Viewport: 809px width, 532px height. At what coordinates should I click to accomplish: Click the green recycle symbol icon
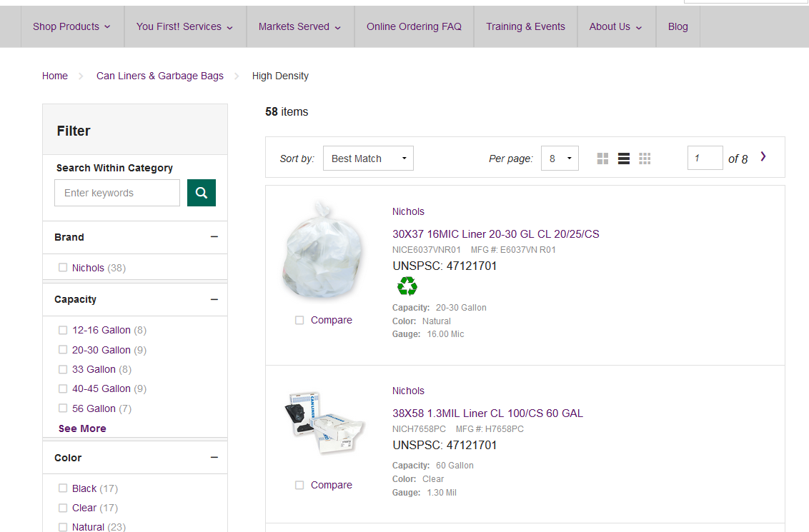click(407, 286)
